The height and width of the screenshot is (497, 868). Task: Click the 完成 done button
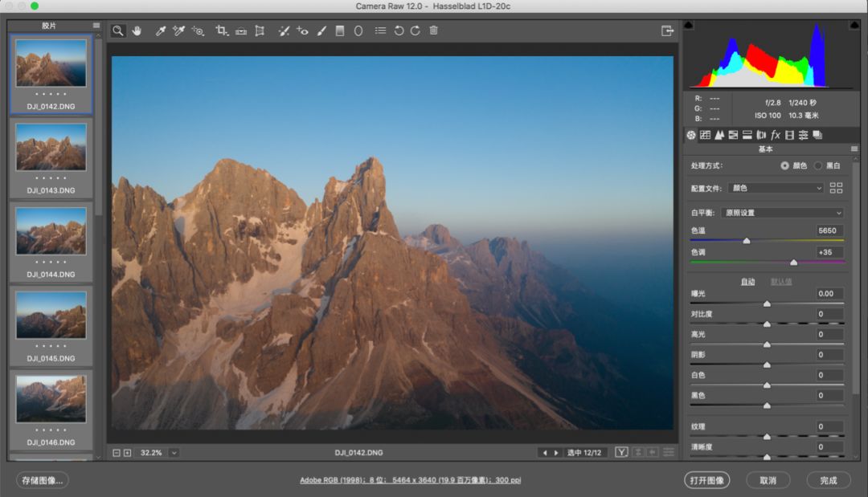point(828,480)
